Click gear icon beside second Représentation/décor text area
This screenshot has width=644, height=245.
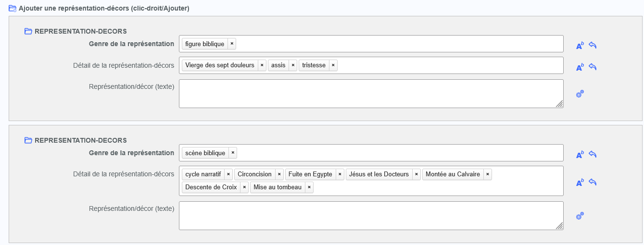click(580, 216)
